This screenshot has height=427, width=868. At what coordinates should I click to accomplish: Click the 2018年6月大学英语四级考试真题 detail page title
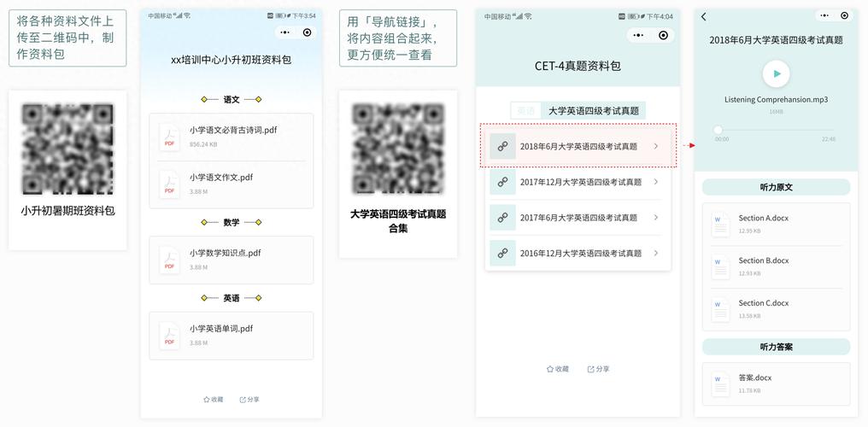tap(776, 40)
